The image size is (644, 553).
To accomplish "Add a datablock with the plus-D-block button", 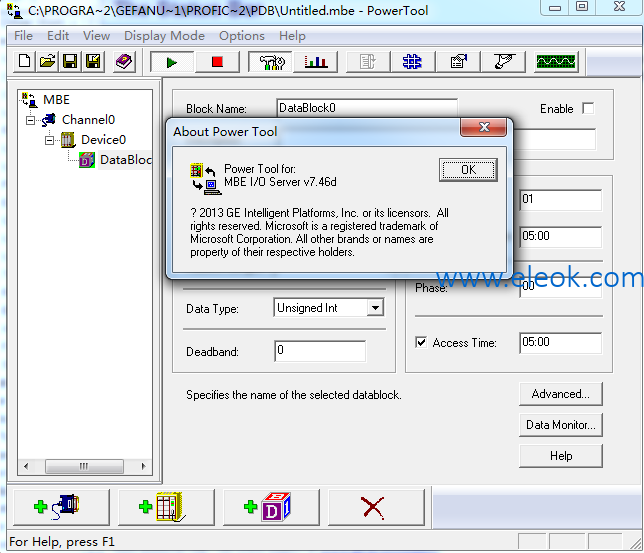I will tap(271, 507).
